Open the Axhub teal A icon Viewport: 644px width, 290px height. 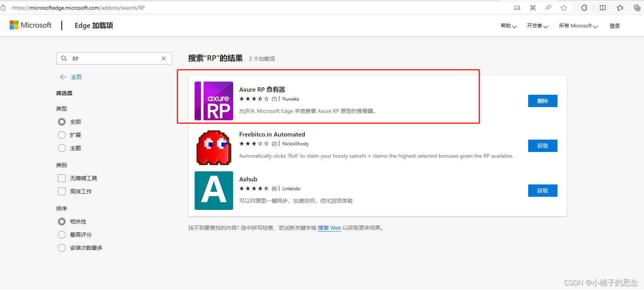[214, 191]
